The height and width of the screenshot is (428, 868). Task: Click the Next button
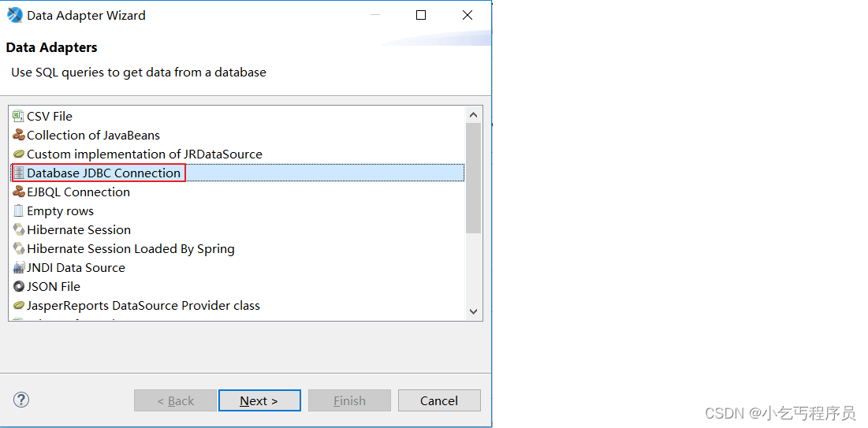pyautogui.click(x=259, y=400)
